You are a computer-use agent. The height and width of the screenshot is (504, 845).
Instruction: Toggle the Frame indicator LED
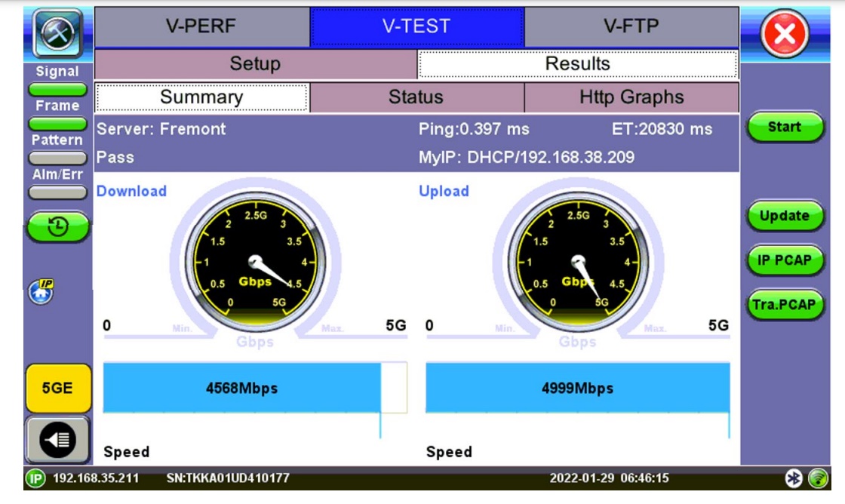(57, 123)
